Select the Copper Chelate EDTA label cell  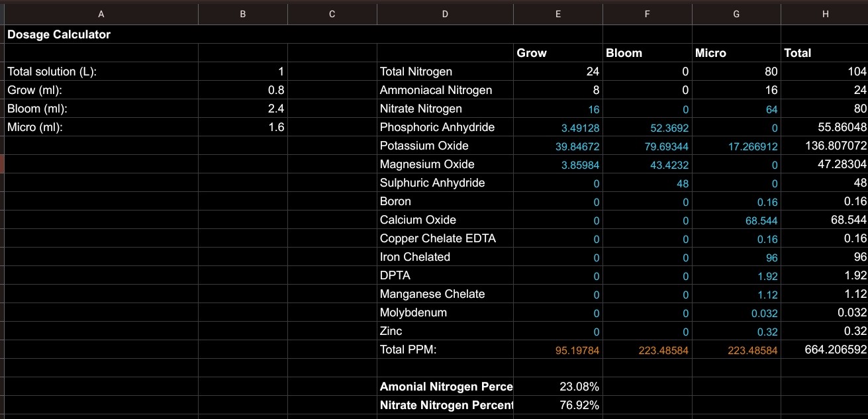click(x=444, y=238)
